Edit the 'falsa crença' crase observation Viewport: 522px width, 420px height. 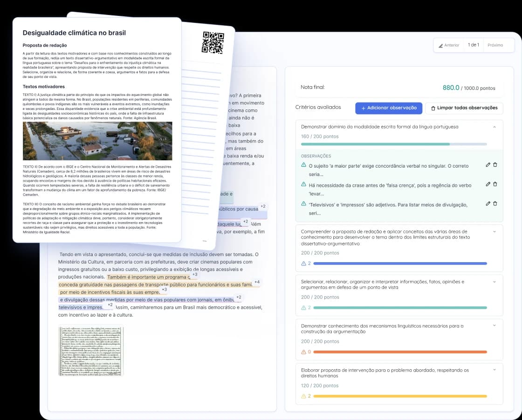tap(488, 184)
